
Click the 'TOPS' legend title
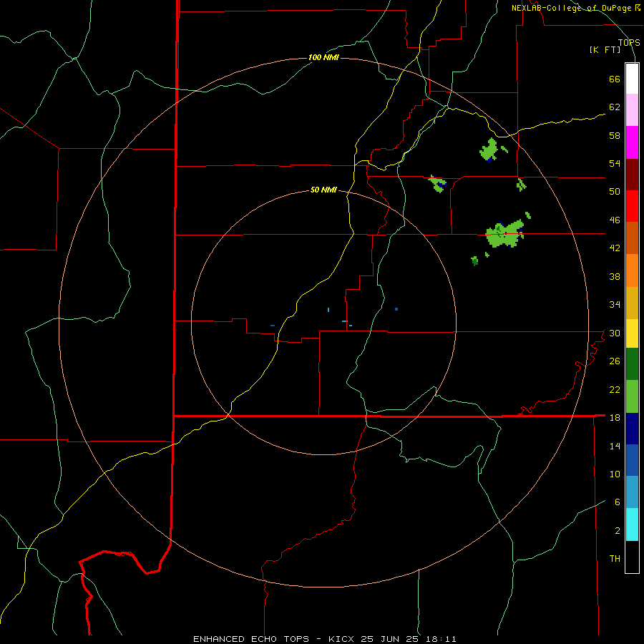tap(629, 42)
